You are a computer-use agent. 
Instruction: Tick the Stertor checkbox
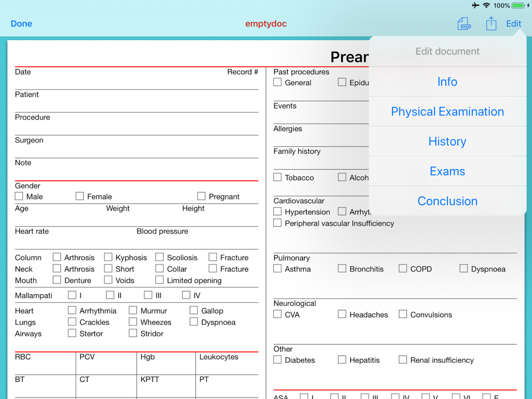click(72, 333)
